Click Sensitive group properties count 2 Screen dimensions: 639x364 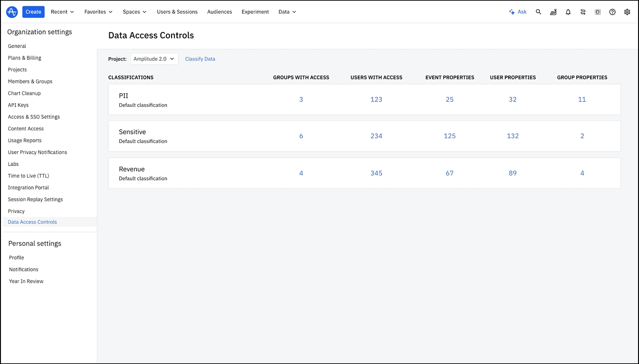tap(582, 136)
